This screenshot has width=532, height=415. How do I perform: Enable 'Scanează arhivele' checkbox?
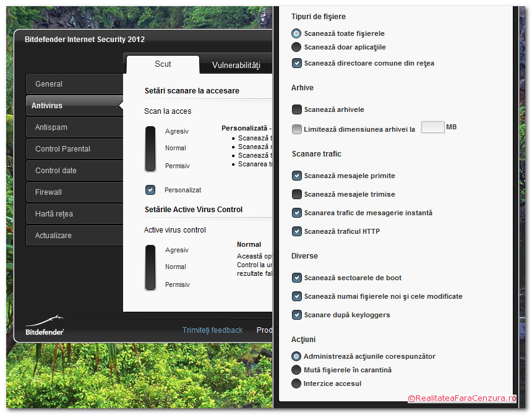(x=296, y=109)
